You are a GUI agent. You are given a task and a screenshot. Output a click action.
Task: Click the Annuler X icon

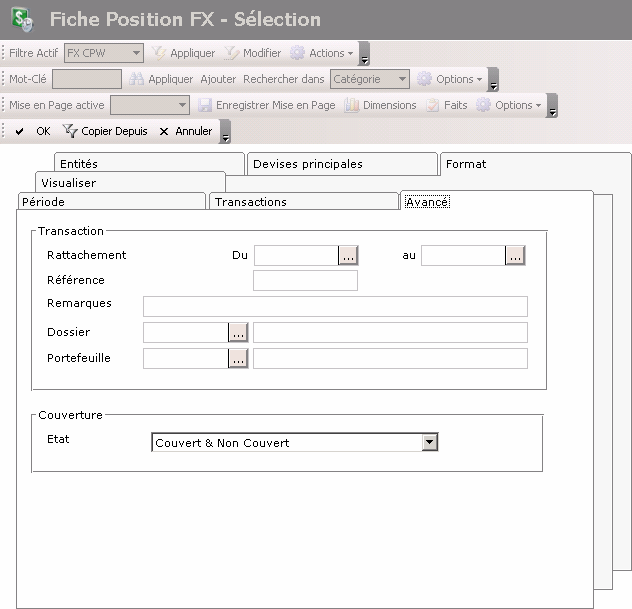(165, 131)
